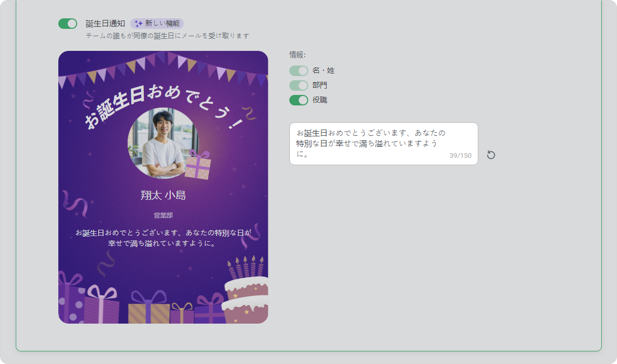Click the 新しい機能 sparkle badge
This screenshot has width=617, height=364.
[157, 24]
